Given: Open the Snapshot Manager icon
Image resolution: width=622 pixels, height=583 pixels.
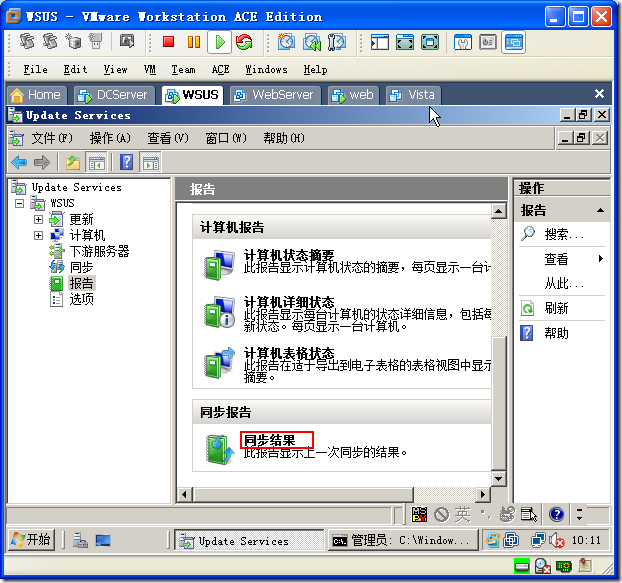Looking at the screenshot, I should click(x=337, y=42).
